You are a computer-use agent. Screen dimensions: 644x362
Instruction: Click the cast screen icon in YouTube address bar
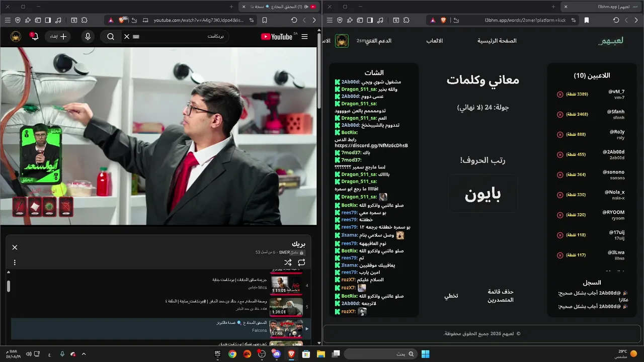[145, 20]
